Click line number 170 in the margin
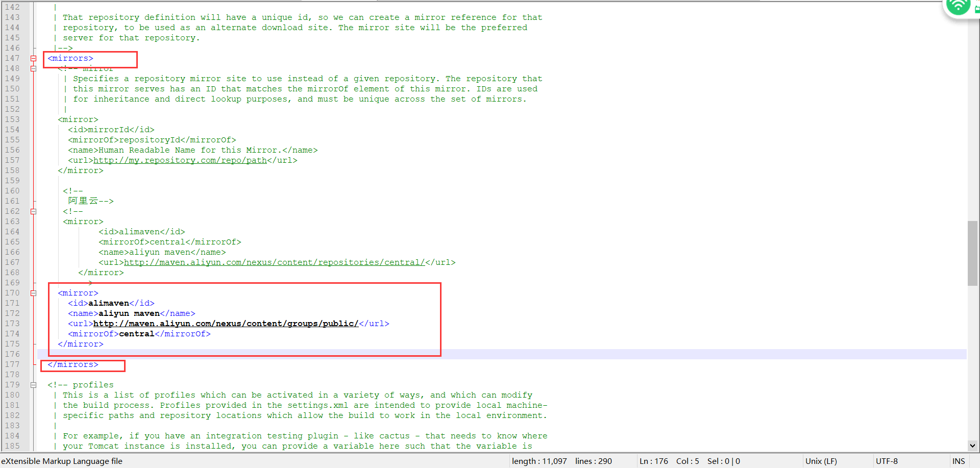 coord(12,293)
